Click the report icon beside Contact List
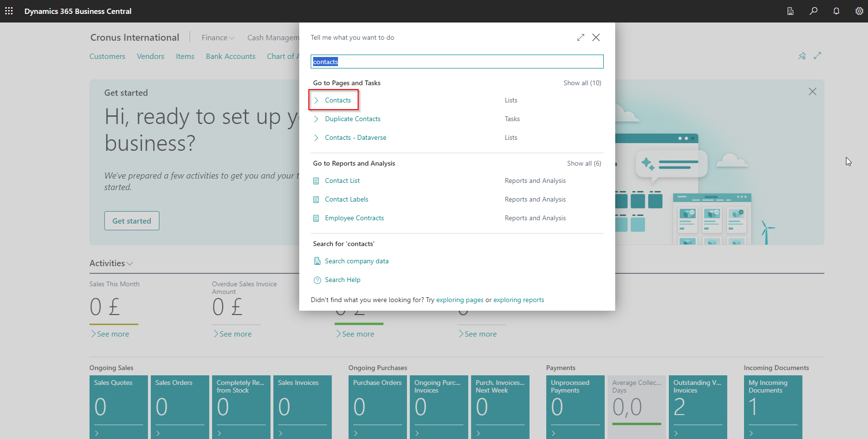The image size is (868, 439). pos(316,181)
